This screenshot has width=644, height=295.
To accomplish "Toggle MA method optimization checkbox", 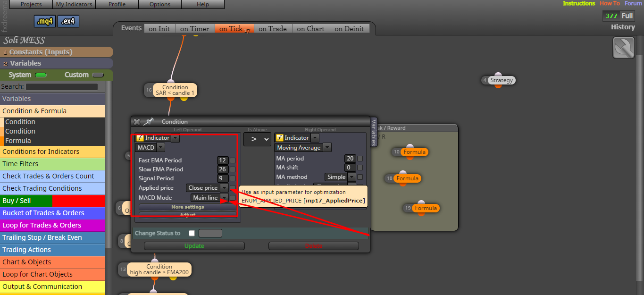I will (x=360, y=177).
